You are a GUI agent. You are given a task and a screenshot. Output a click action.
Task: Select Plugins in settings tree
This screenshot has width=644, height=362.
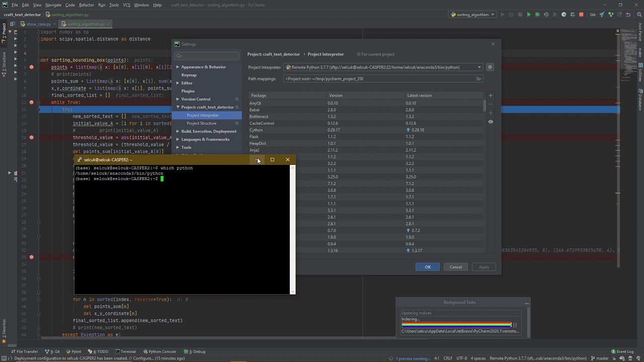tap(188, 91)
